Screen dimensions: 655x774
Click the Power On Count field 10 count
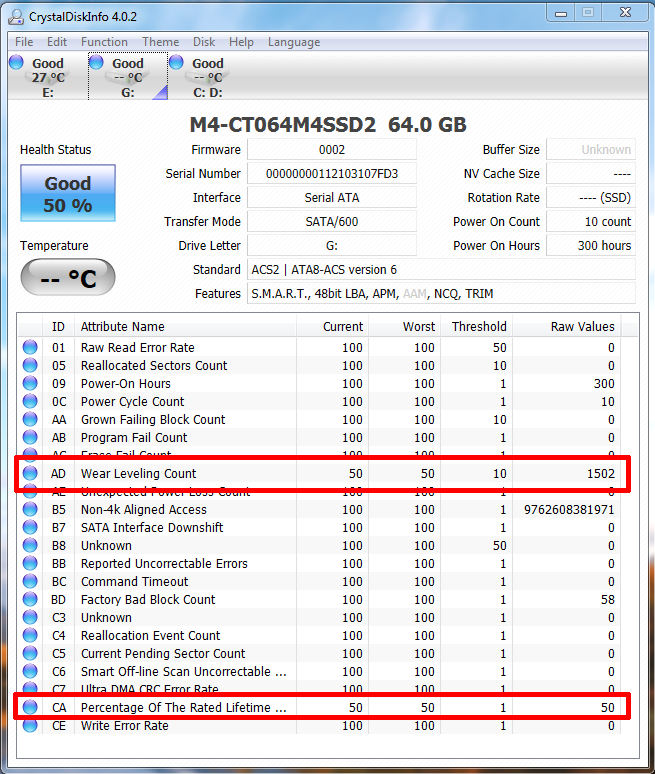pos(591,222)
